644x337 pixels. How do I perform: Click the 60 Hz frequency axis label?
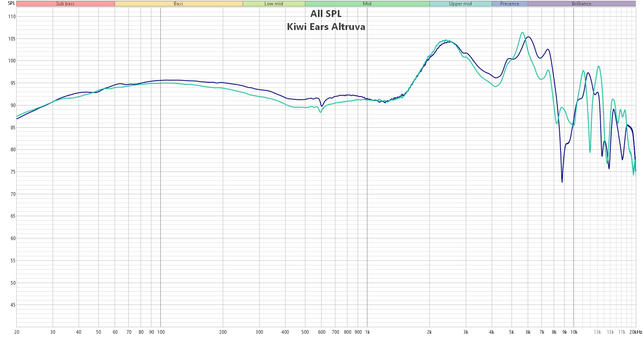point(115,332)
